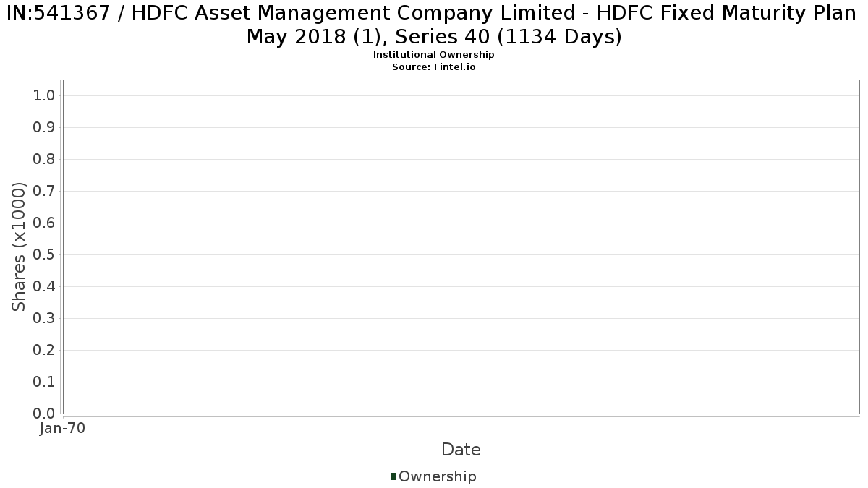
Task: Click the Date axis title
Action: [461, 450]
